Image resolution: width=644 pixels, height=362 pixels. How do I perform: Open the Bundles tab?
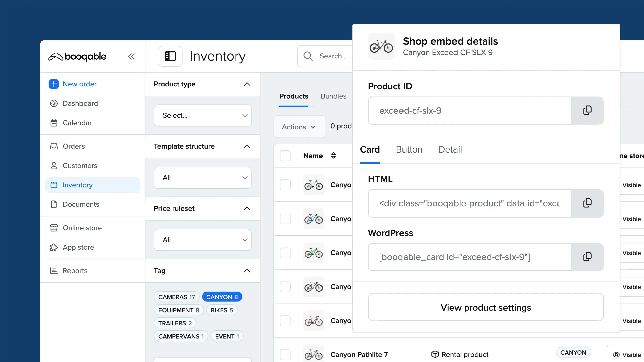[x=334, y=96]
